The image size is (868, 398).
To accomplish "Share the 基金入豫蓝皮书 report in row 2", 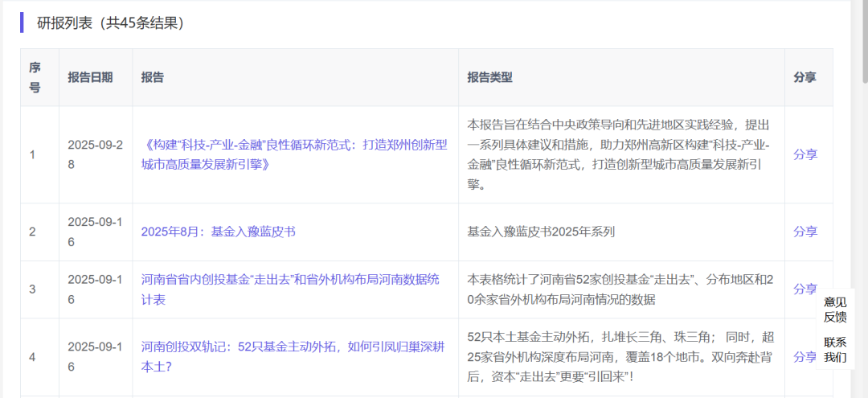I will coord(805,232).
